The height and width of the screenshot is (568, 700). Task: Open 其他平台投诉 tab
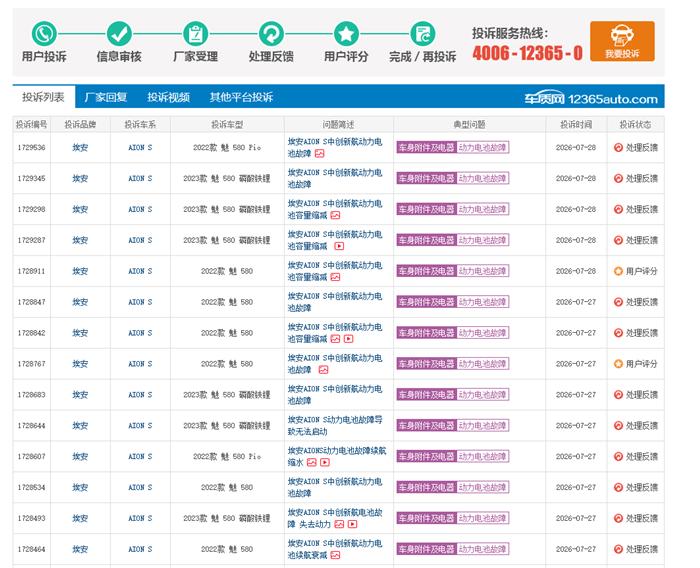coord(241,97)
